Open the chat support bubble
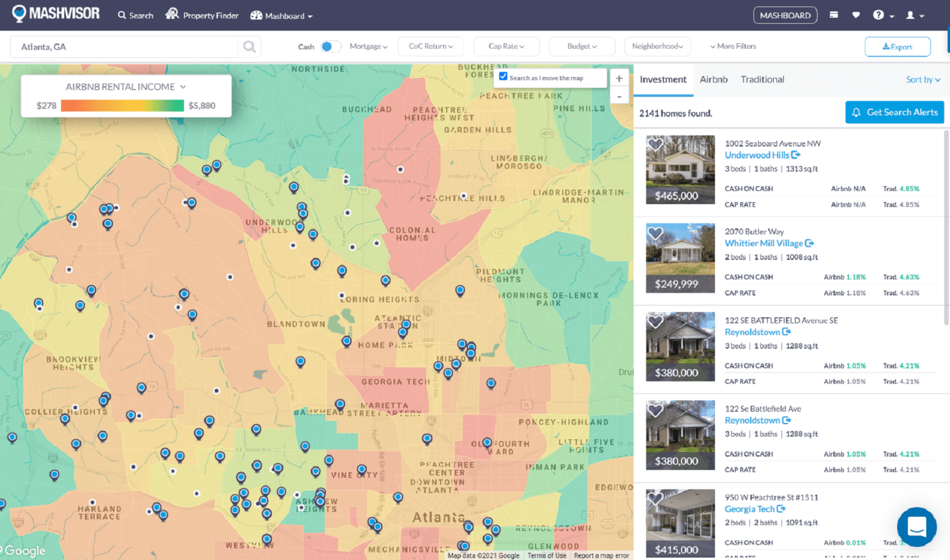Screen dimensions: 950x560 click(916, 527)
